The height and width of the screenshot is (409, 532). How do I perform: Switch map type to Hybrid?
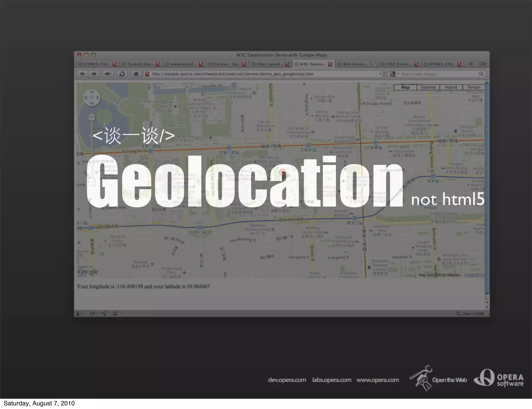451,87
